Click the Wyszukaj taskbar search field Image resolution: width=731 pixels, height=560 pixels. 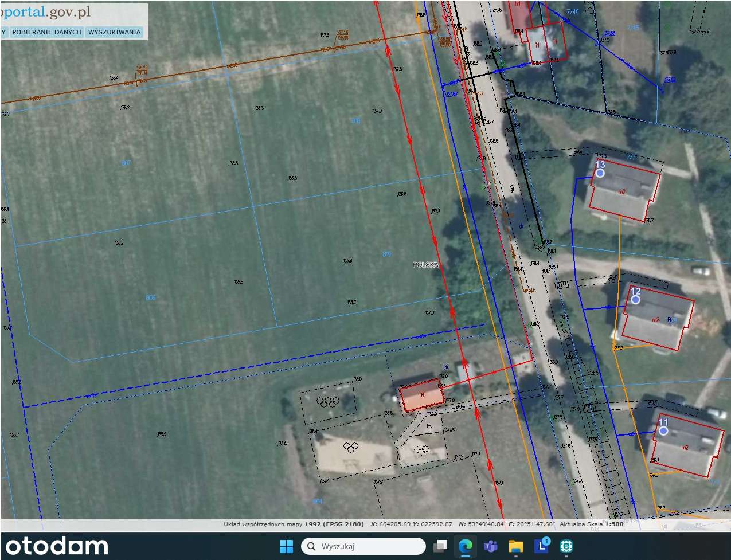[x=363, y=546]
